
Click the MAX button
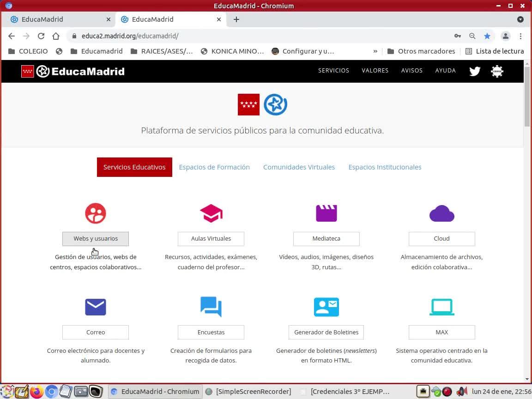click(442, 332)
